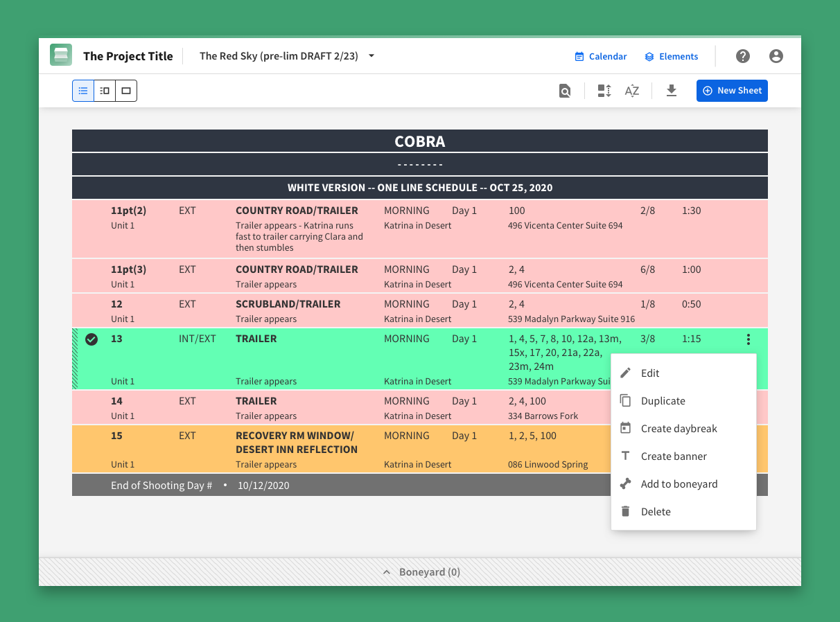Click the New Sheet button
Viewport: 840px width, 622px height.
(732, 91)
